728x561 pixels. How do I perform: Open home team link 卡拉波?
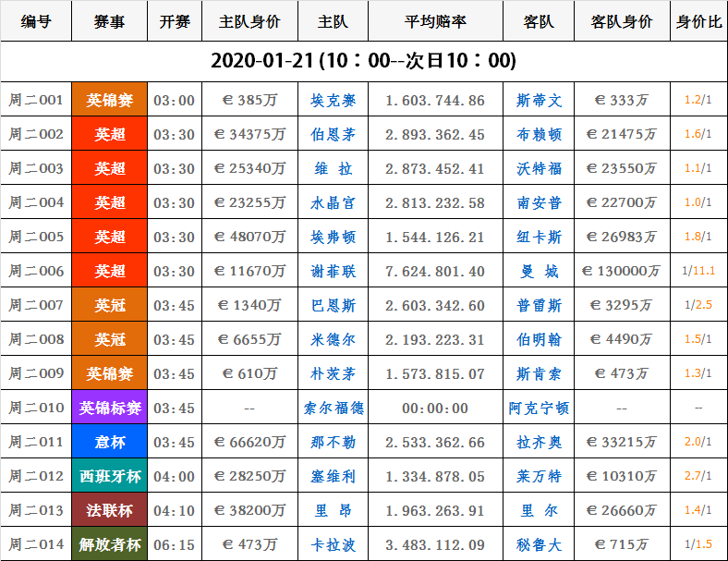(333, 544)
